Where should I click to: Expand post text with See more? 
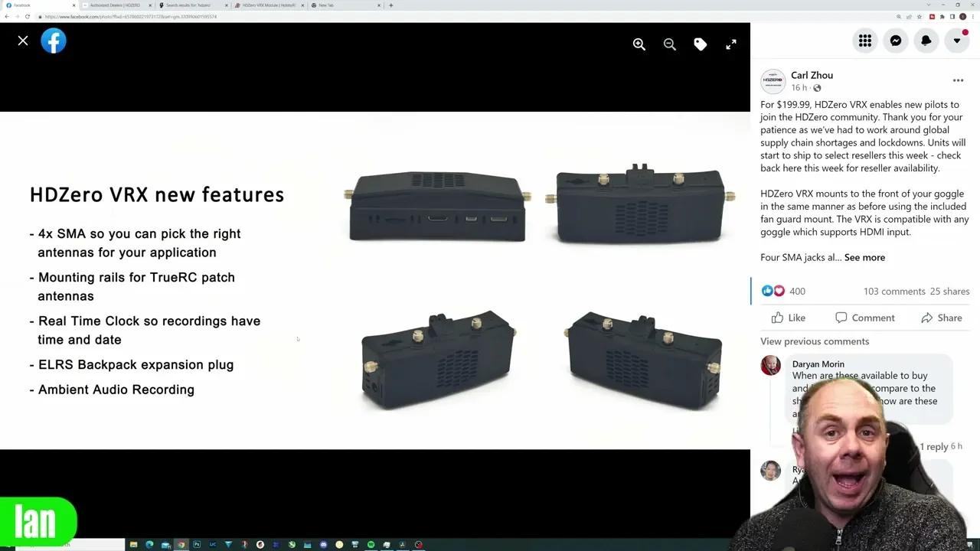864,257
